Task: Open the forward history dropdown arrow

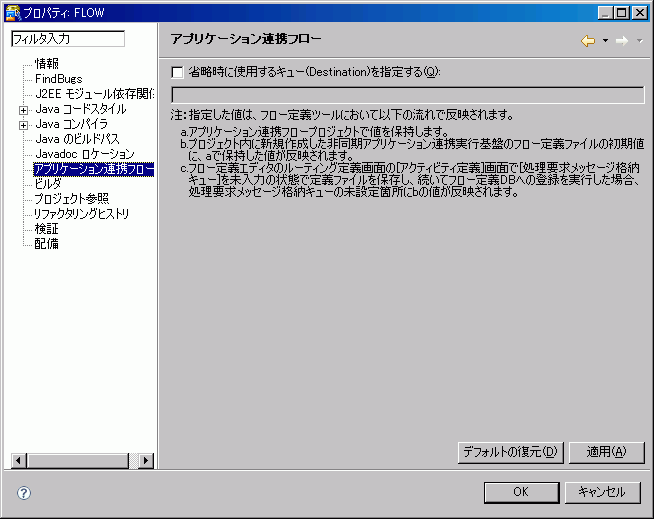Action: tap(638, 42)
